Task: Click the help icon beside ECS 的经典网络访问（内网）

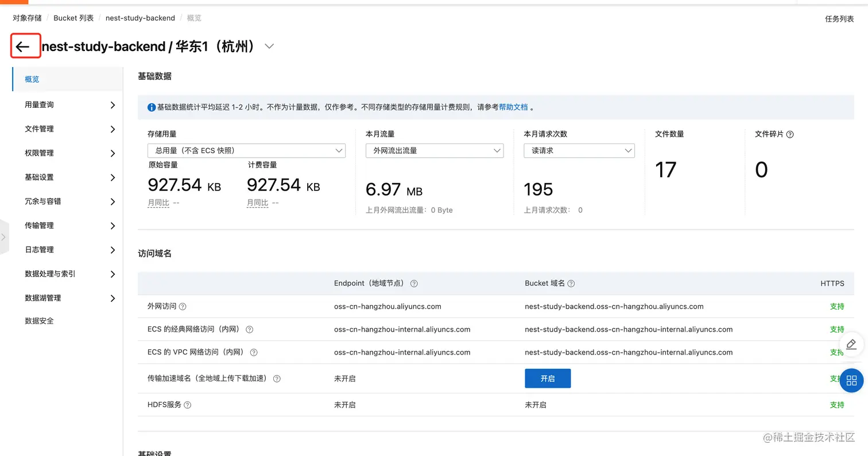Action: pyautogui.click(x=249, y=329)
